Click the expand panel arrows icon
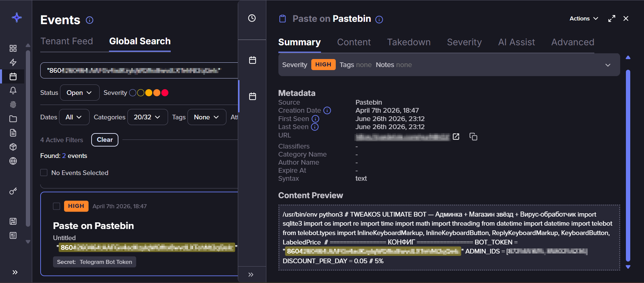 tap(612, 18)
